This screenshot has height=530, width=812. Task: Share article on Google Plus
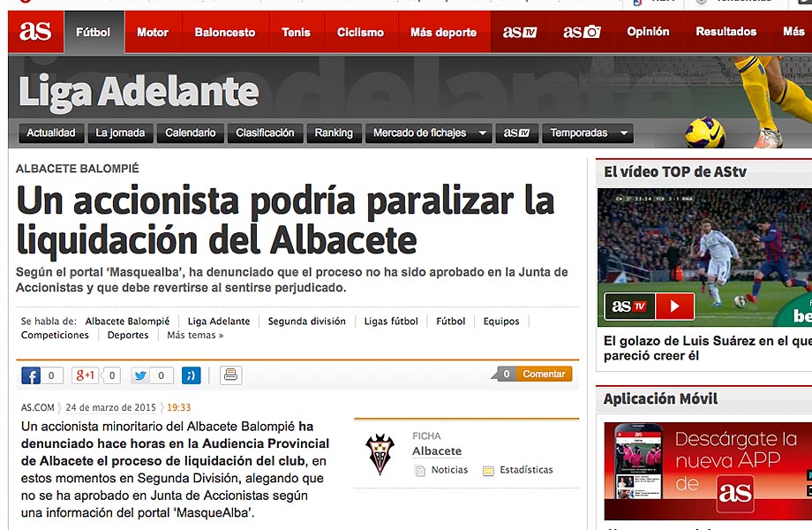86,375
